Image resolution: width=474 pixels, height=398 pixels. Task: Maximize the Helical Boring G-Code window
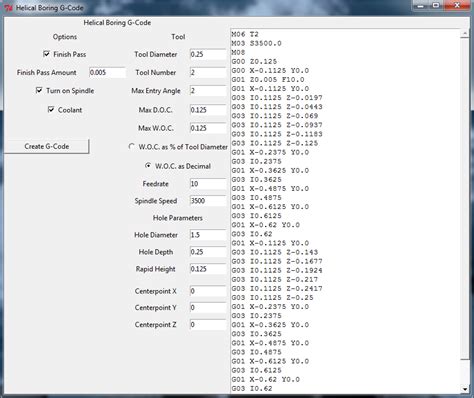(x=436, y=5)
